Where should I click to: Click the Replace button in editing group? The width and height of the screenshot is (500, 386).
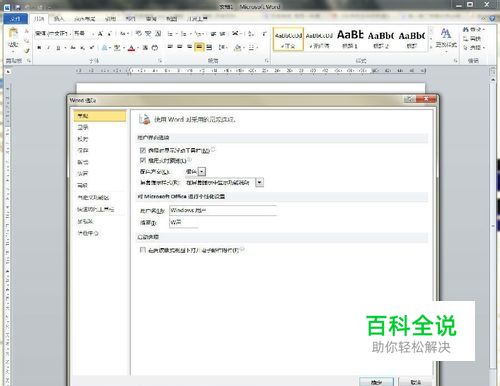472,39
